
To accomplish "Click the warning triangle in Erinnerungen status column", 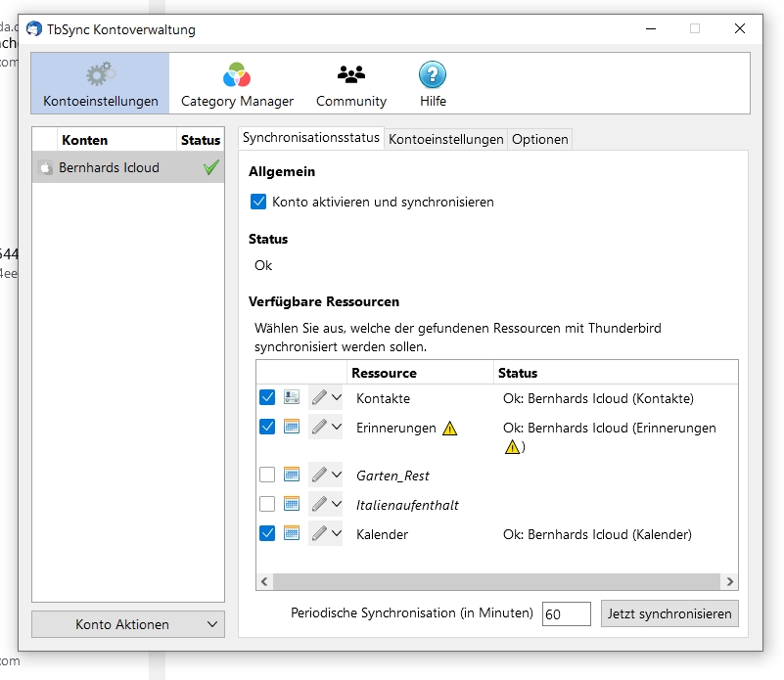I will 512,446.
